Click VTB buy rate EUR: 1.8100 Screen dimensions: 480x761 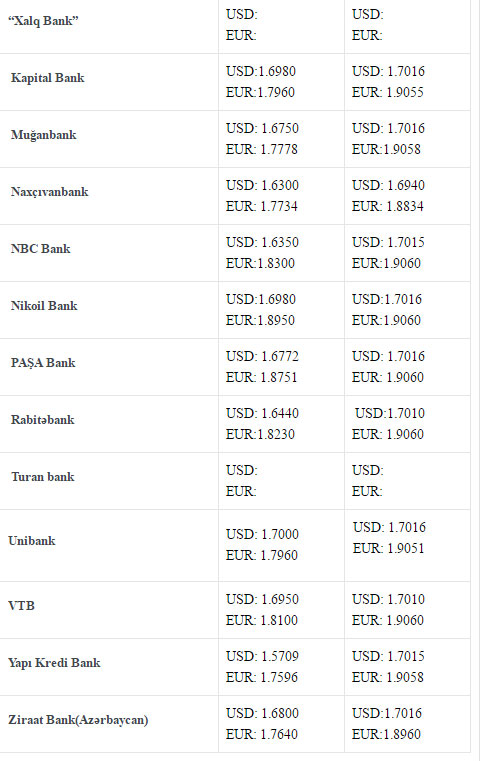tap(262, 620)
